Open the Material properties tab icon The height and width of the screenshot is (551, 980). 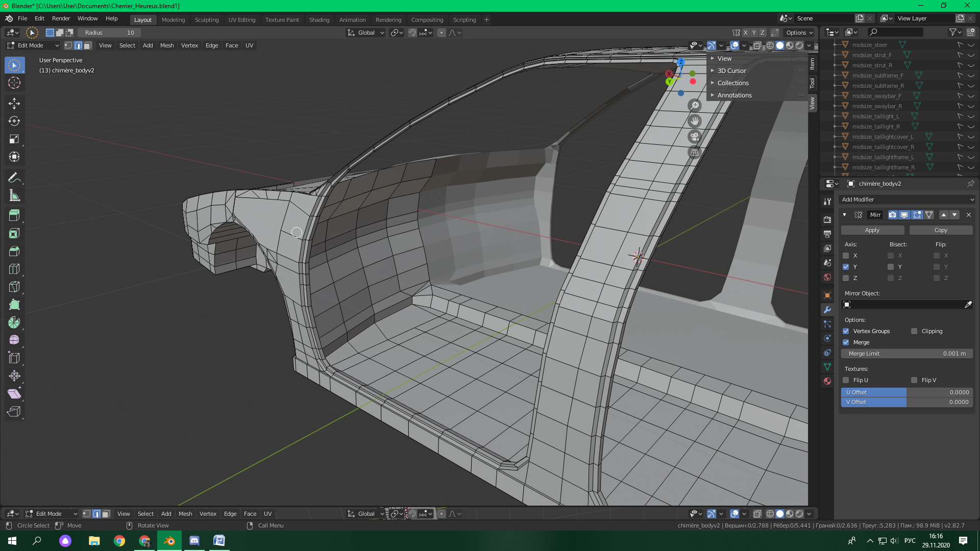827,381
